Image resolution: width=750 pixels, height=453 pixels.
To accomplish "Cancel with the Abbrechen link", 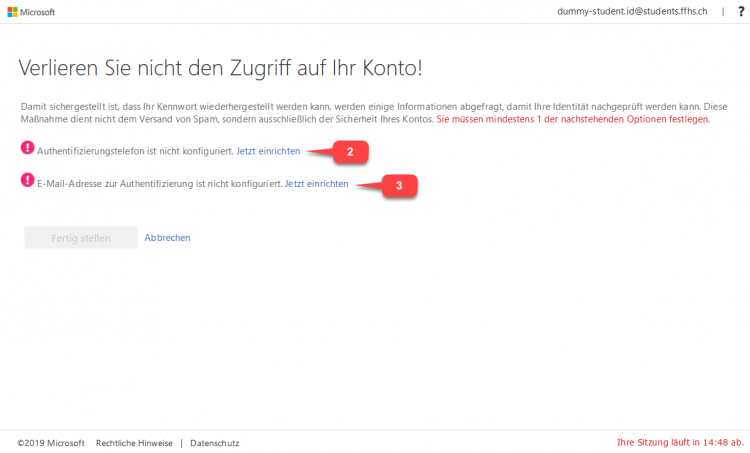I will pyautogui.click(x=167, y=238).
